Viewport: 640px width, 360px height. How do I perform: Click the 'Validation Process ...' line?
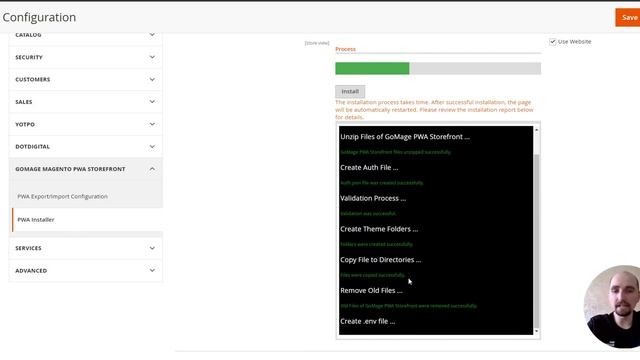(373, 198)
